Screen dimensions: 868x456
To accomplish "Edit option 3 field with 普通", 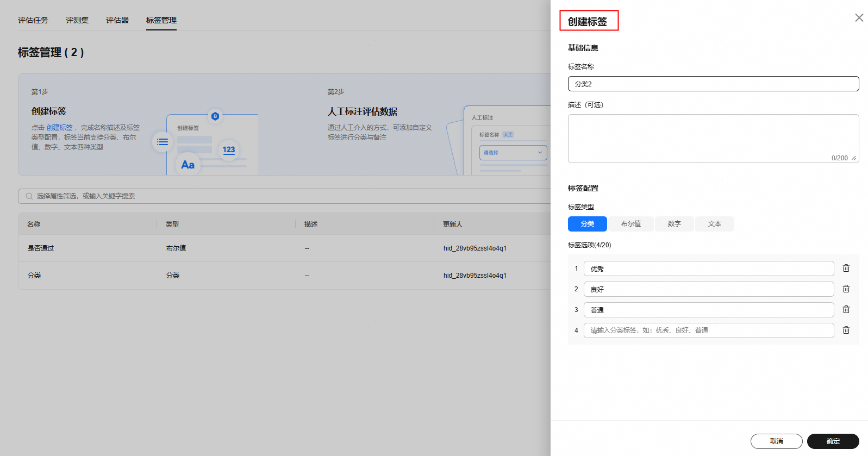I will point(709,310).
